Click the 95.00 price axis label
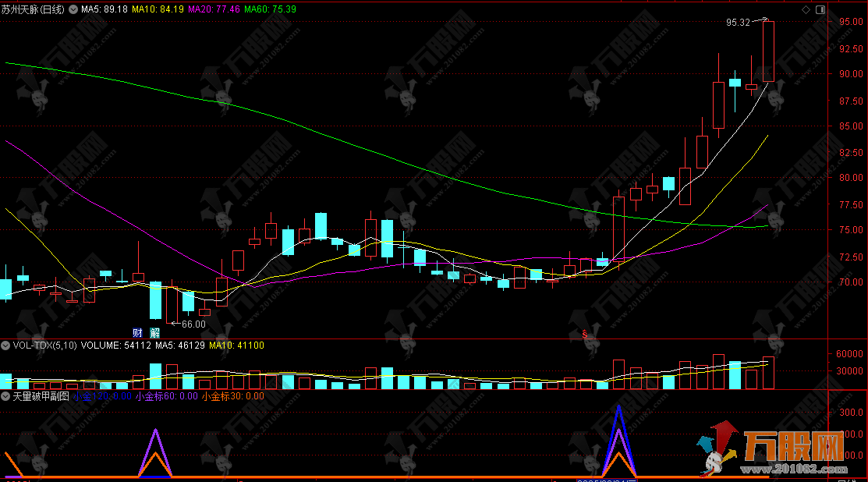Screen dimensions: 868x482 pyautogui.click(x=851, y=22)
